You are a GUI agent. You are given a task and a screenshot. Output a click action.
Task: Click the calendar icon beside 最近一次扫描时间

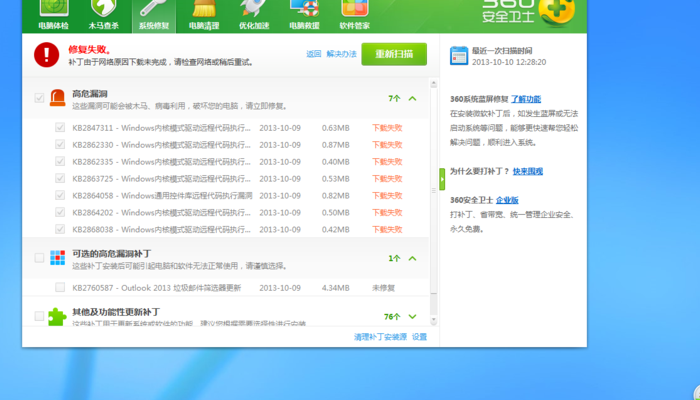tap(459, 56)
